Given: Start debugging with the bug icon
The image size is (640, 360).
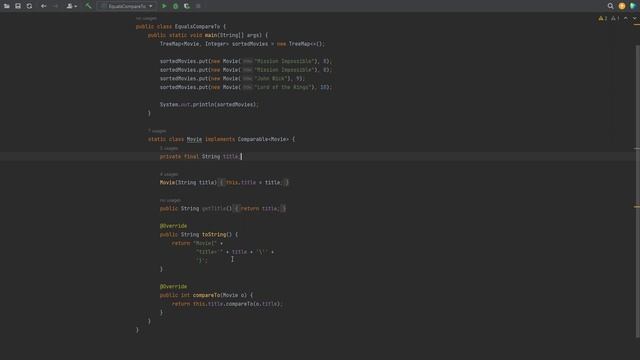Looking at the screenshot, I should (176, 6).
